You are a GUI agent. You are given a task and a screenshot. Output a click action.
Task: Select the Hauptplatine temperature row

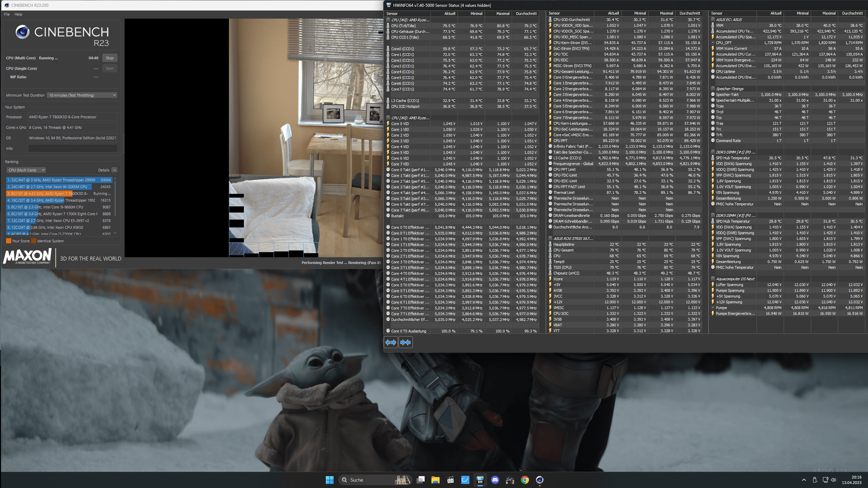[x=624, y=244]
